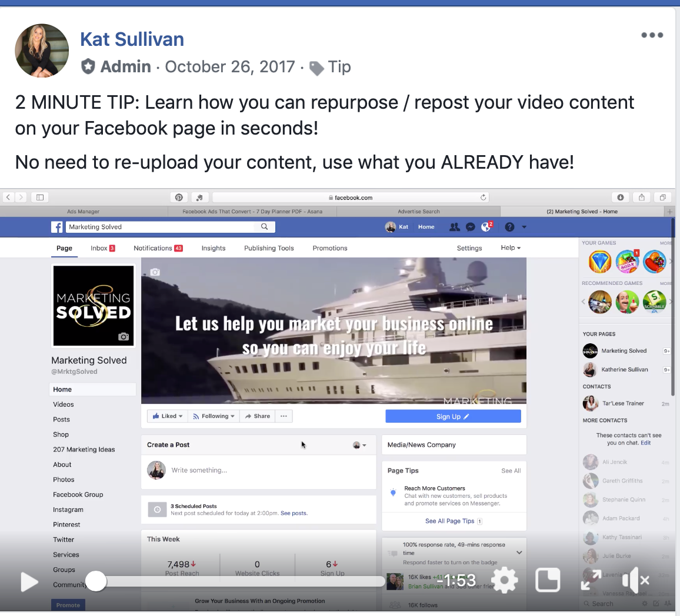The image size is (680, 616).
Task: Click the Pinterest browser extension icon
Action: (179, 197)
